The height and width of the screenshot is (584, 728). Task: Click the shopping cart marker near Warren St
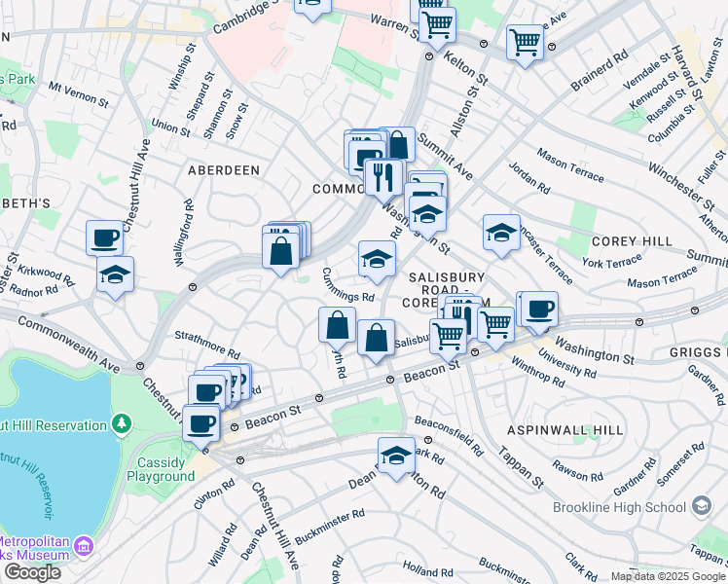click(x=437, y=25)
